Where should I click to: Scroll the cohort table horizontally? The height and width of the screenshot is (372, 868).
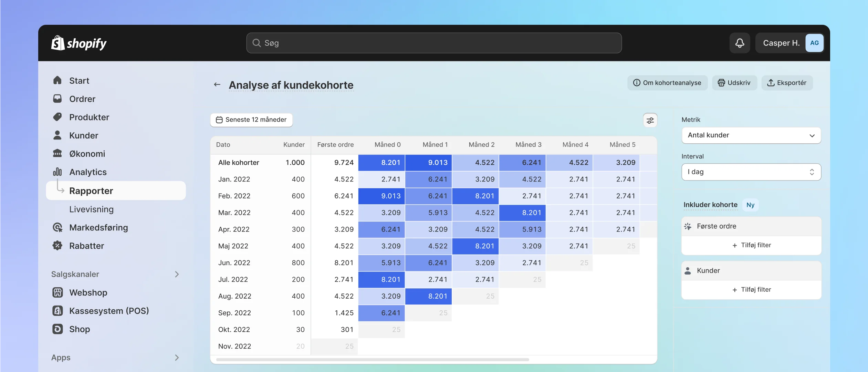coord(371,360)
